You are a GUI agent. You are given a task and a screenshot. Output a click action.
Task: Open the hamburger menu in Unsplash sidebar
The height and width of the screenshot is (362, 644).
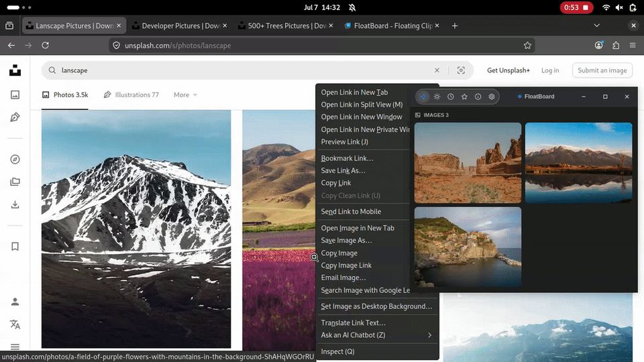(x=15, y=347)
